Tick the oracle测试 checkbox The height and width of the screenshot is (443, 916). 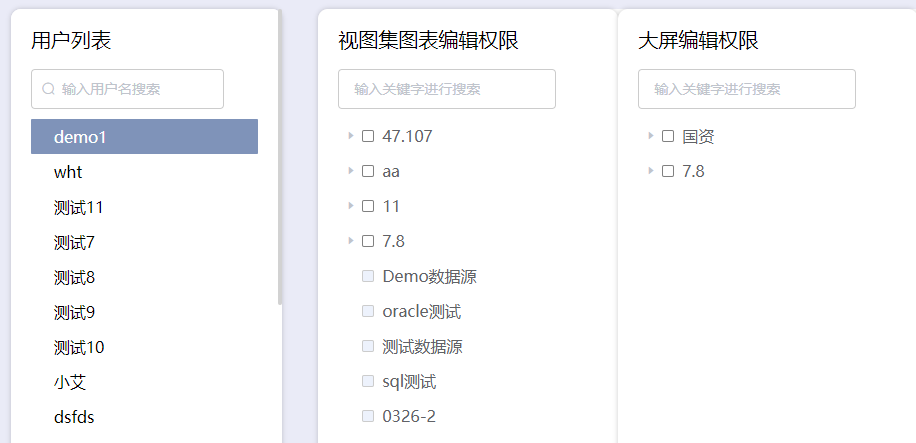(368, 311)
